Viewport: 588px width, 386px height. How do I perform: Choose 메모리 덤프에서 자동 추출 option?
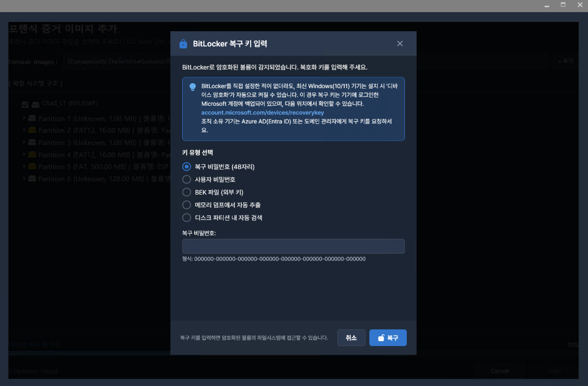click(187, 205)
